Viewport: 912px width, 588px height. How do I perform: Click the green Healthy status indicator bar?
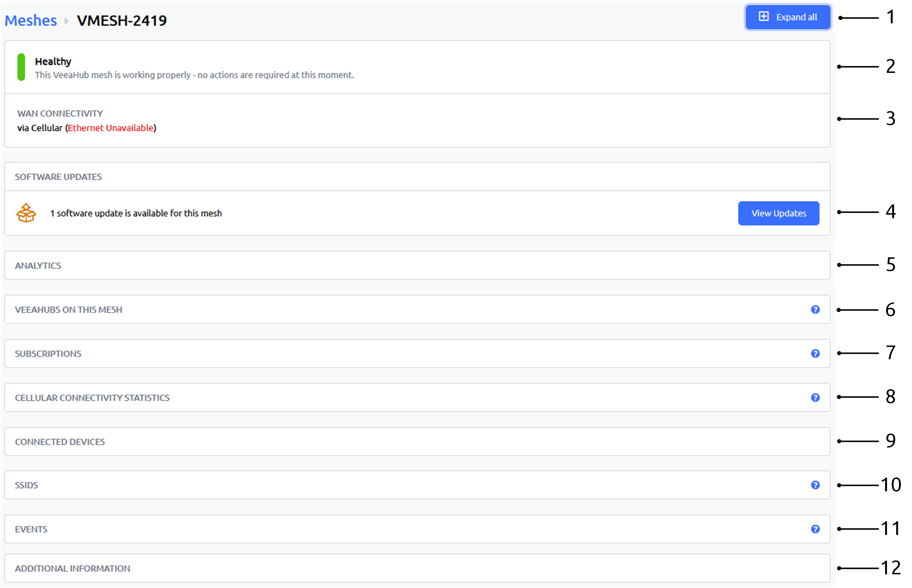[21, 67]
